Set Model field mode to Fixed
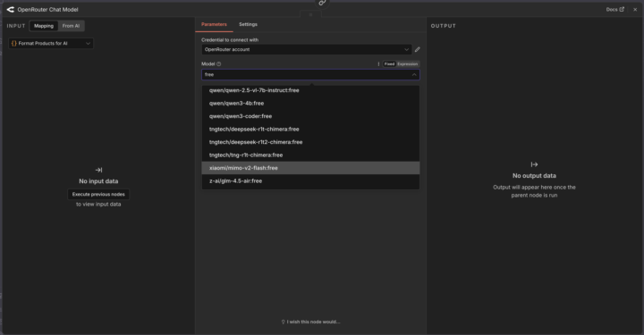Screen dimensions: 644x335 pyautogui.click(x=389, y=64)
